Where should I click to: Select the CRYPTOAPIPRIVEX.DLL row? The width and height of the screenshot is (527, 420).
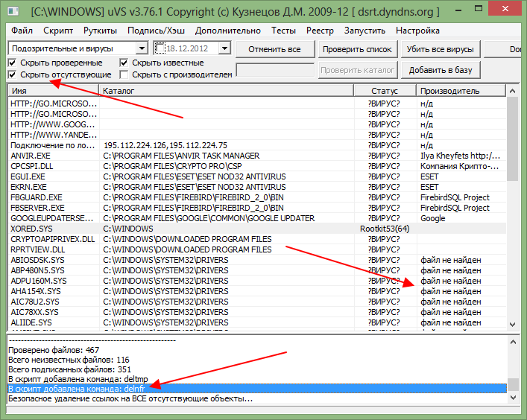(257, 239)
